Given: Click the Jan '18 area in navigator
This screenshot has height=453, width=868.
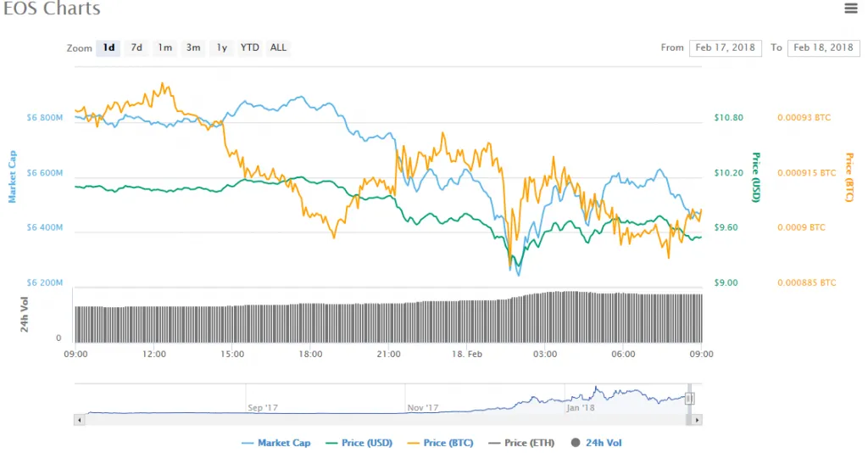Looking at the screenshot, I should 580,407.
